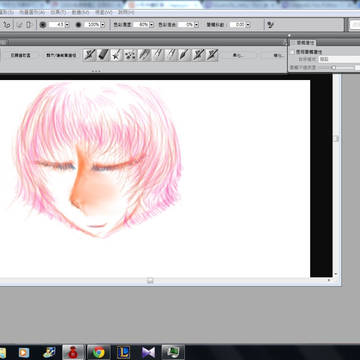Open the Visual Studio taskbar icon
360x360 pixels.
tap(148, 352)
